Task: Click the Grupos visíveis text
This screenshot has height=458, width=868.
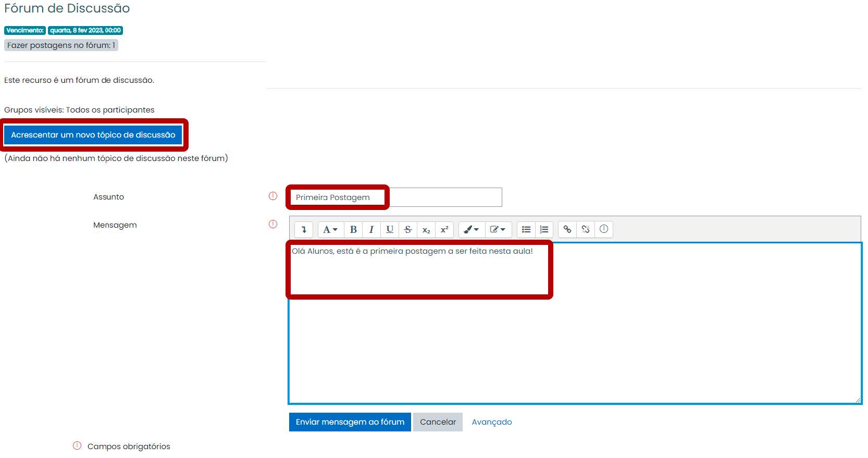Action: click(x=79, y=110)
